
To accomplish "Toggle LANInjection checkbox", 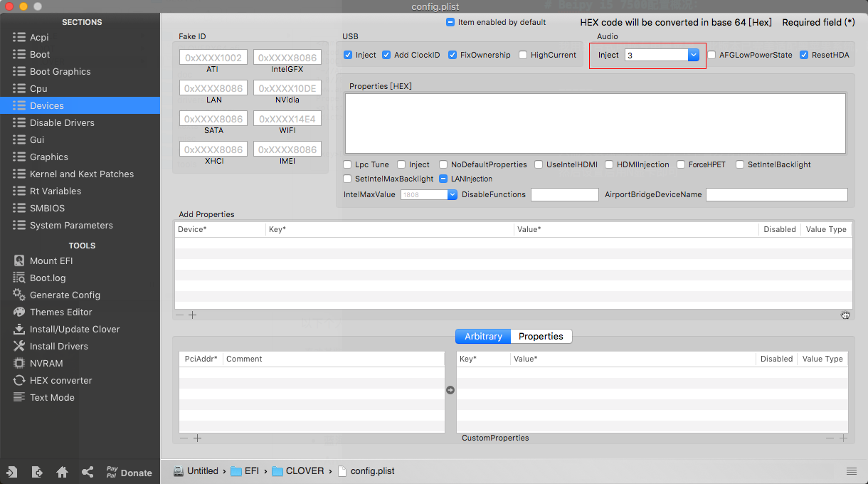I will pyautogui.click(x=444, y=179).
